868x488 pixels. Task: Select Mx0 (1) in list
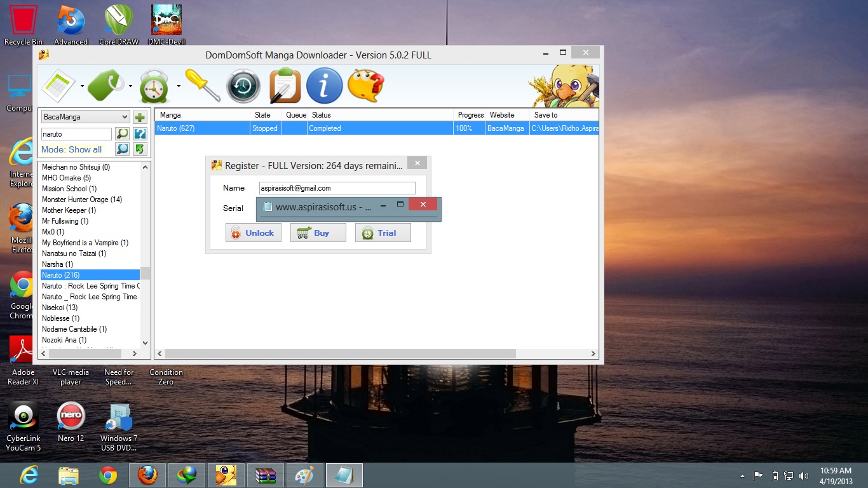(x=90, y=232)
